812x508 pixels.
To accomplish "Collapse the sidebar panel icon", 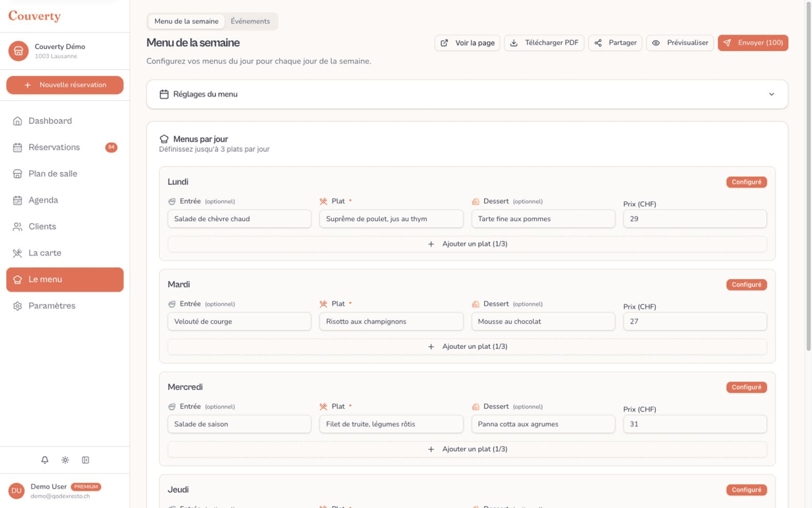I will [85, 460].
